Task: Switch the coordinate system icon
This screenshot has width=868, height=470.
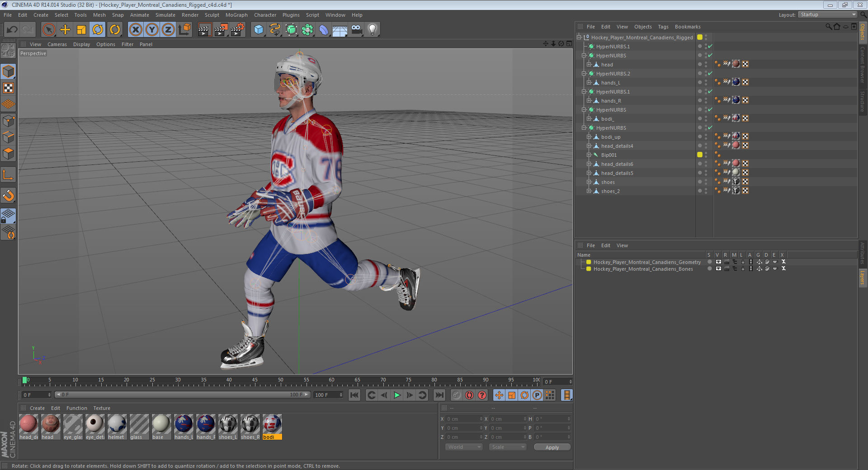Action: (184, 30)
